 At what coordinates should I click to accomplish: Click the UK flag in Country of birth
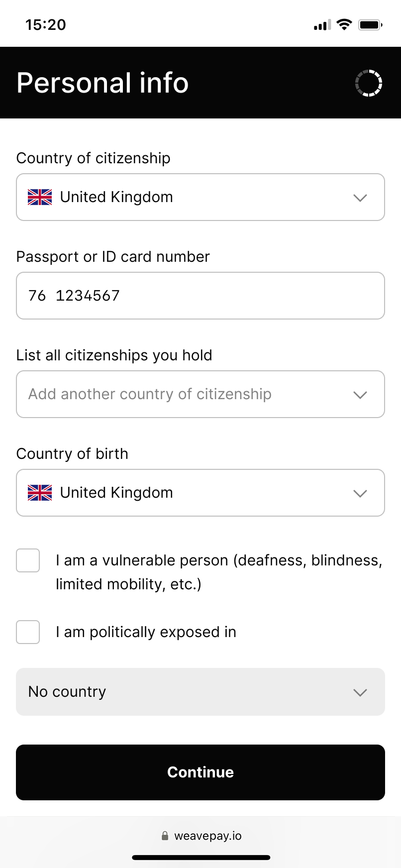click(40, 493)
